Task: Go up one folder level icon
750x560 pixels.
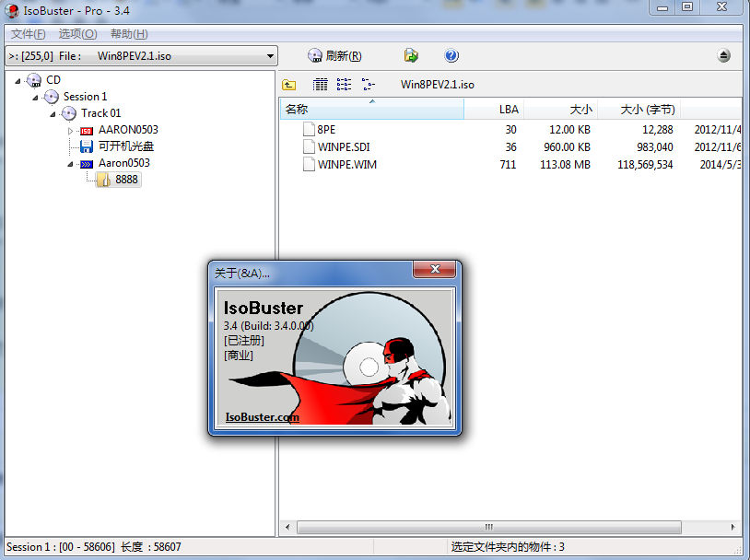Action: pos(289,85)
